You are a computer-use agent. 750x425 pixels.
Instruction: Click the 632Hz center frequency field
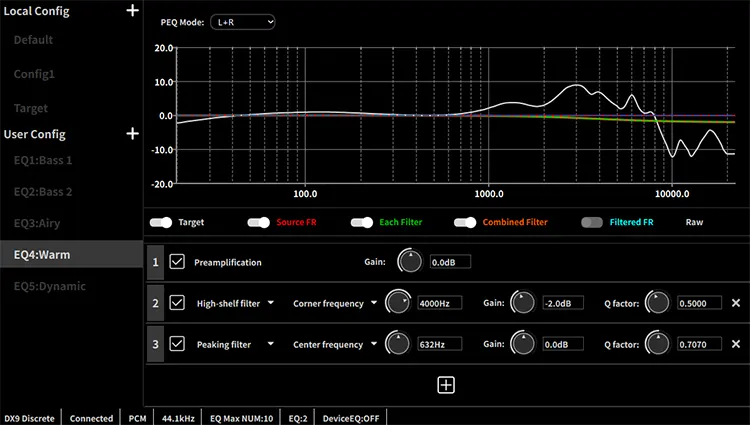(x=440, y=344)
